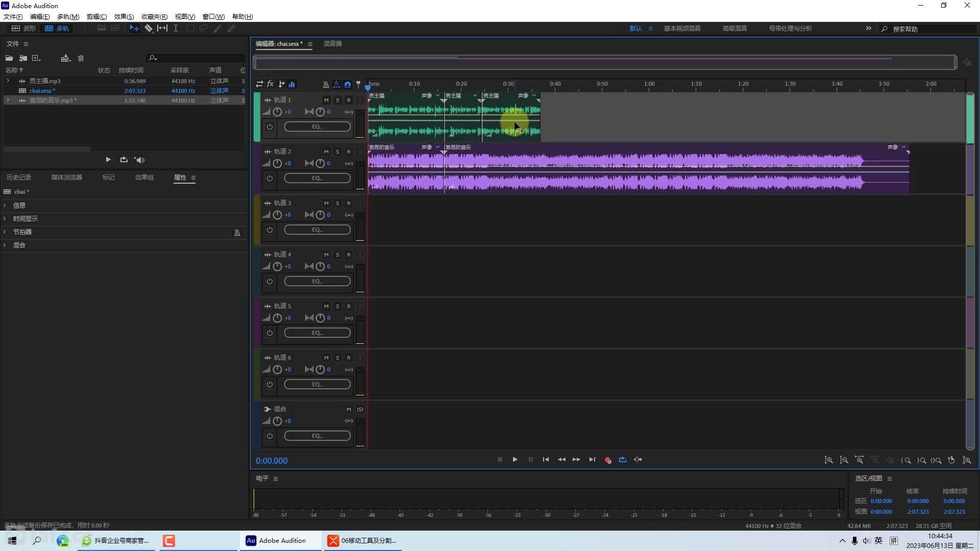The height and width of the screenshot is (551, 980).
Task: Toggle the metronome icon in editor toolbar
Action: pyautogui.click(x=326, y=85)
